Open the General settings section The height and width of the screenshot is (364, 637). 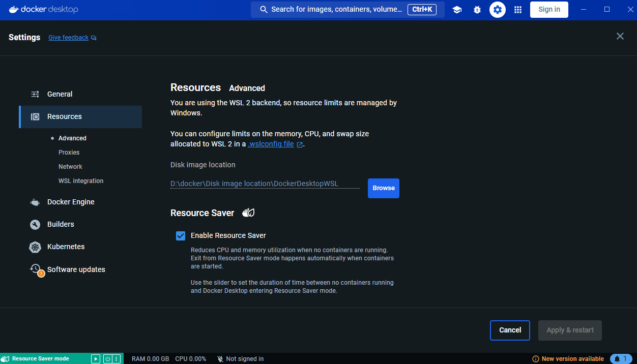point(80,94)
